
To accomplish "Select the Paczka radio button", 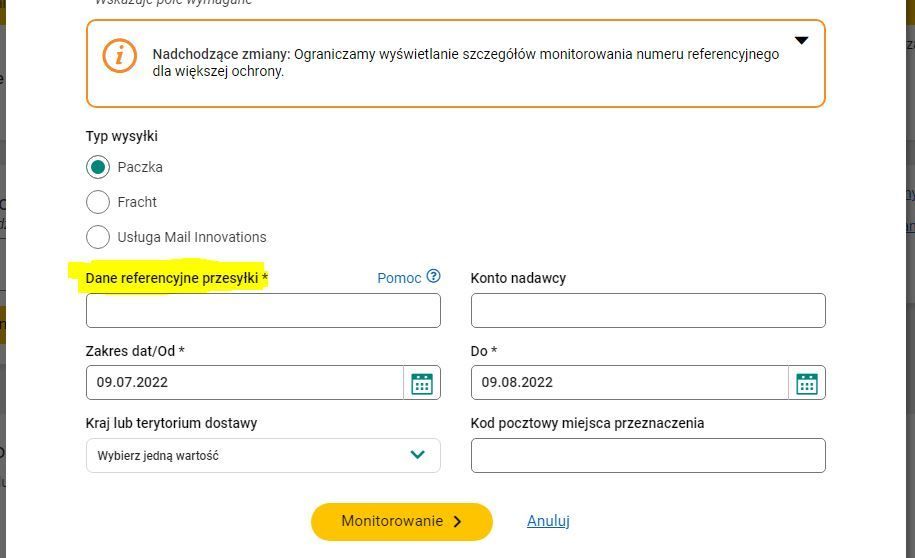I will tap(97, 167).
